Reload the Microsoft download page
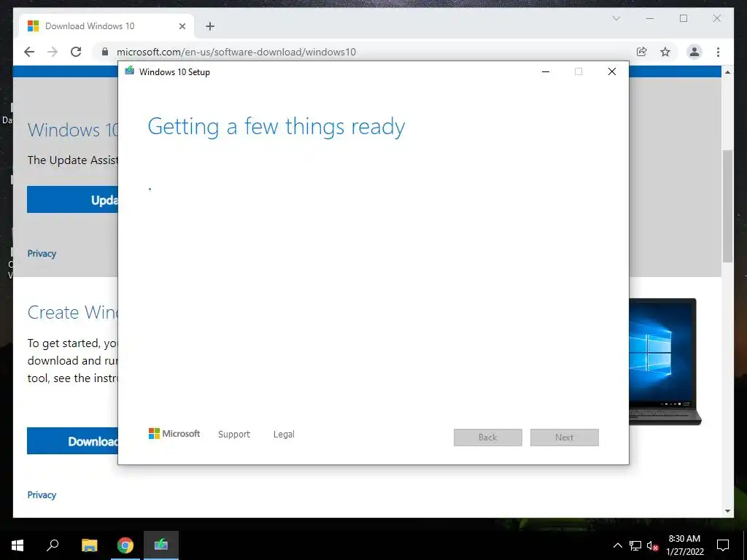 coord(76,52)
